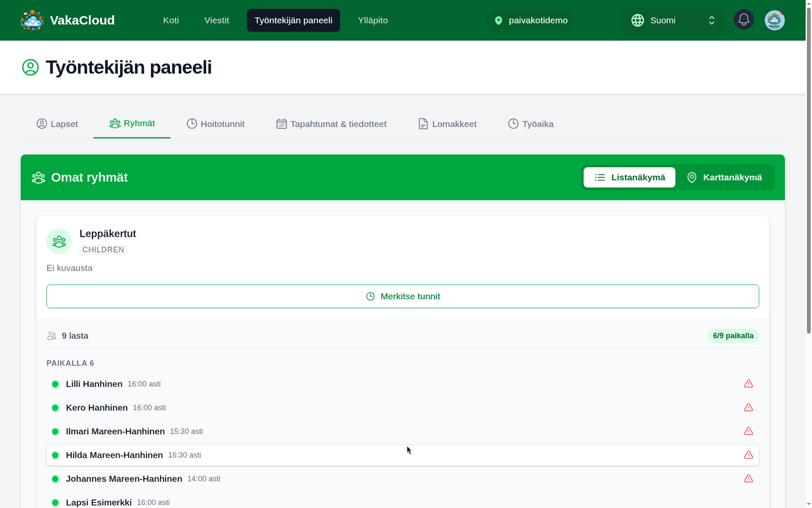The height and width of the screenshot is (508, 812).
Task: Click the warning icon for Hilda Mareen-Hanhinen
Action: pyautogui.click(x=749, y=455)
